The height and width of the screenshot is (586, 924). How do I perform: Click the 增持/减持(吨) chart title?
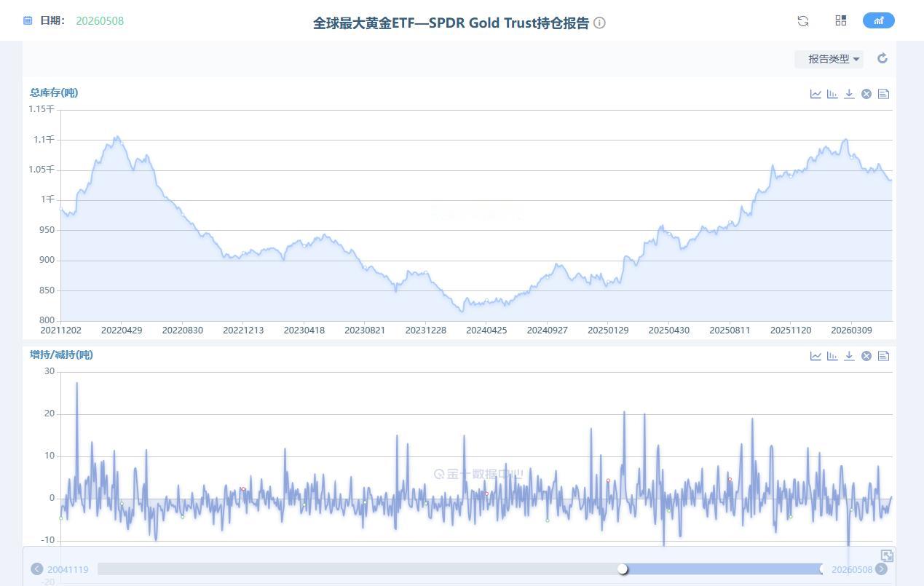click(x=61, y=355)
